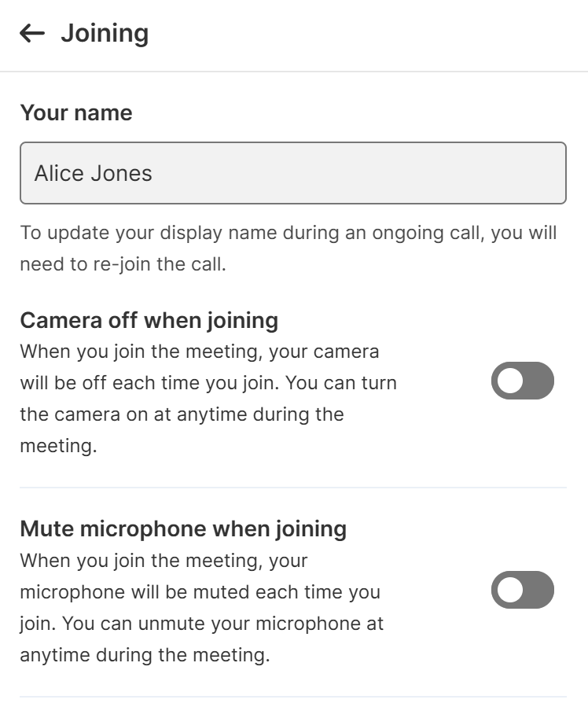
Task: Click the Joining page title
Action: [105, 33]
